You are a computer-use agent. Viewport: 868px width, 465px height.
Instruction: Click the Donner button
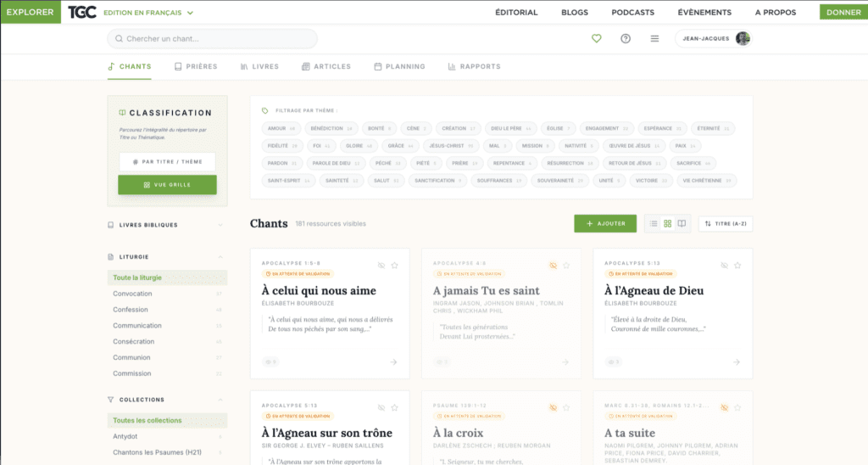point(843,13)
